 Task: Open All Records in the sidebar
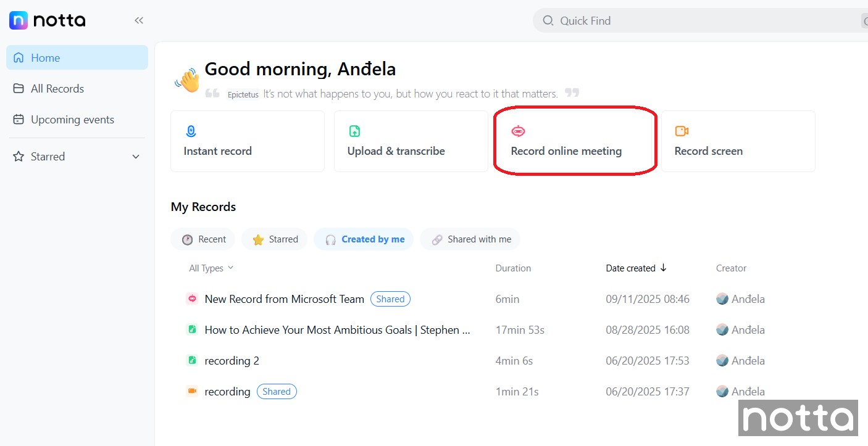(57, 89)
